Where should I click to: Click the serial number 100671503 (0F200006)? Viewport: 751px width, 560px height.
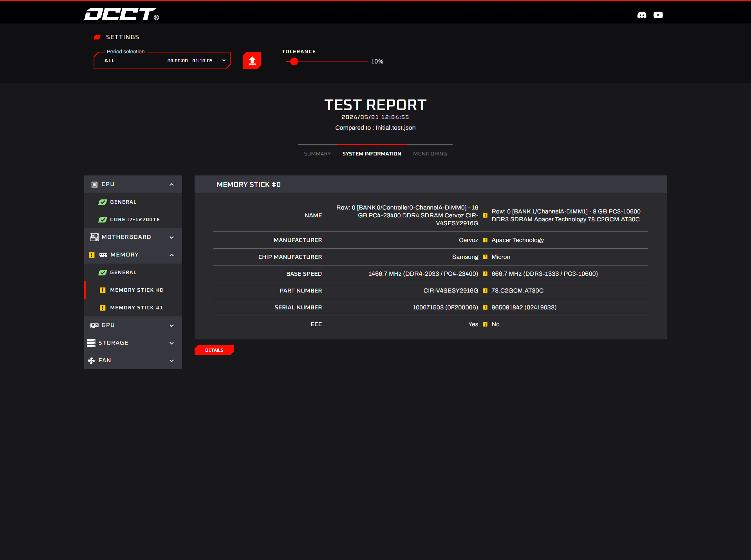(x=445, y=307)
